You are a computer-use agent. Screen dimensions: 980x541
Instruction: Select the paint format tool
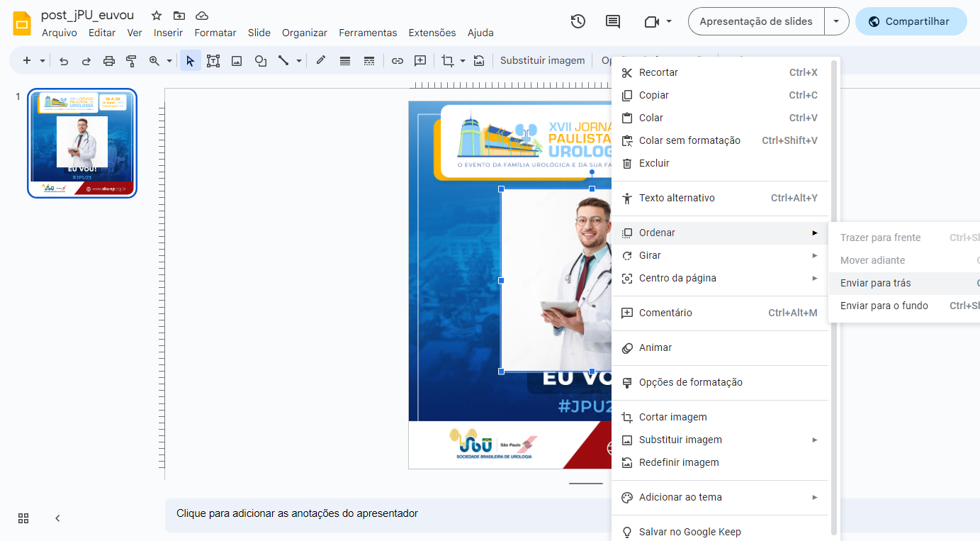[x=131, y=61]
